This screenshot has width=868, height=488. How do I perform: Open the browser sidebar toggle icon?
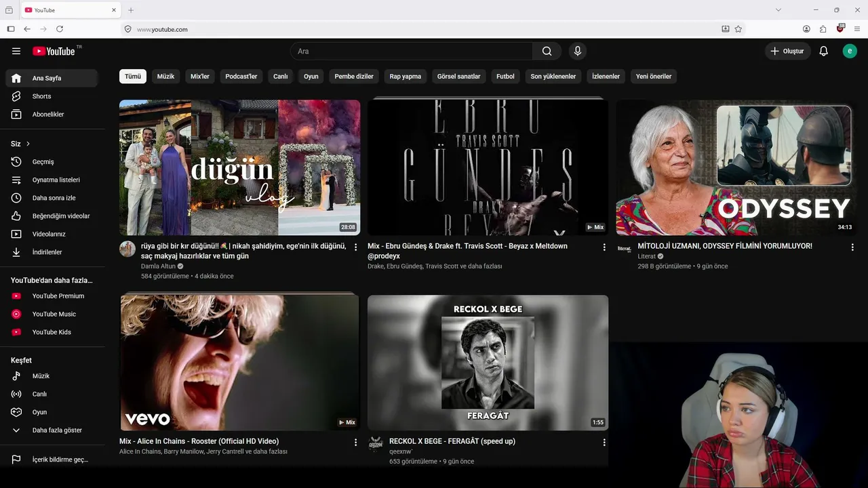[x=11, y=29]
